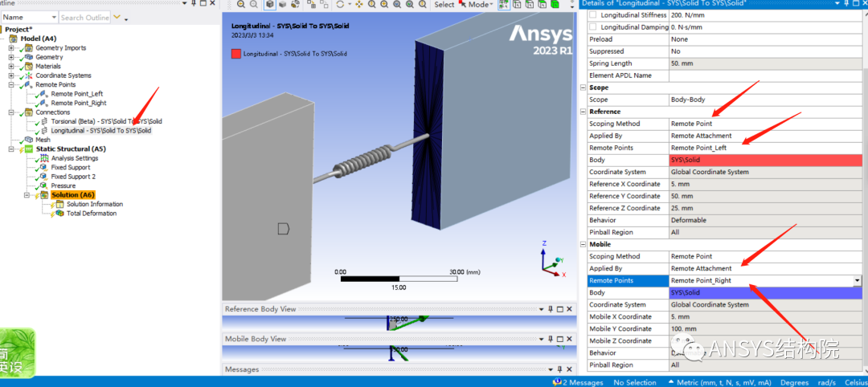The height and width of the screenshot is (387, 868).
Task: Enable the Face selection filter
Action: (542, 5)
